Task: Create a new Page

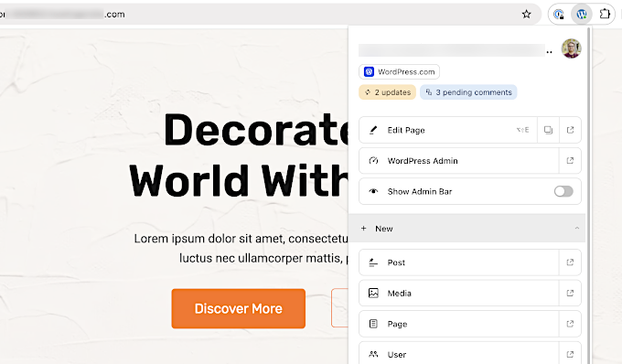Action: pyautogui.click(x=459, y=324)
